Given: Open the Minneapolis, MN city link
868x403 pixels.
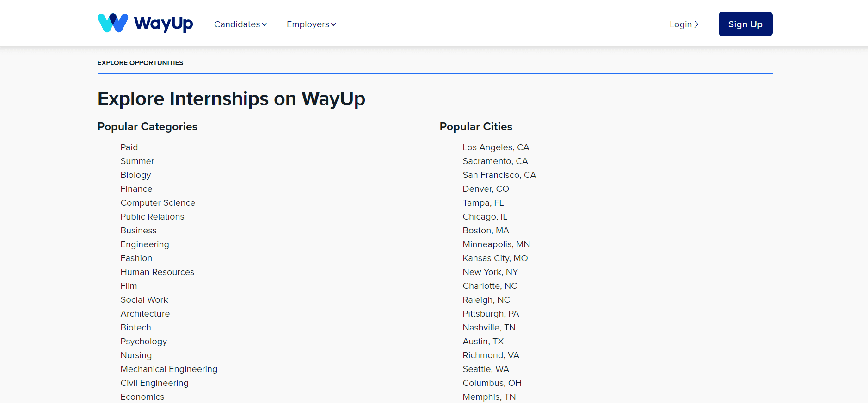Looking at the screenshot, I should pyautogui.click(x=496, y=244).
